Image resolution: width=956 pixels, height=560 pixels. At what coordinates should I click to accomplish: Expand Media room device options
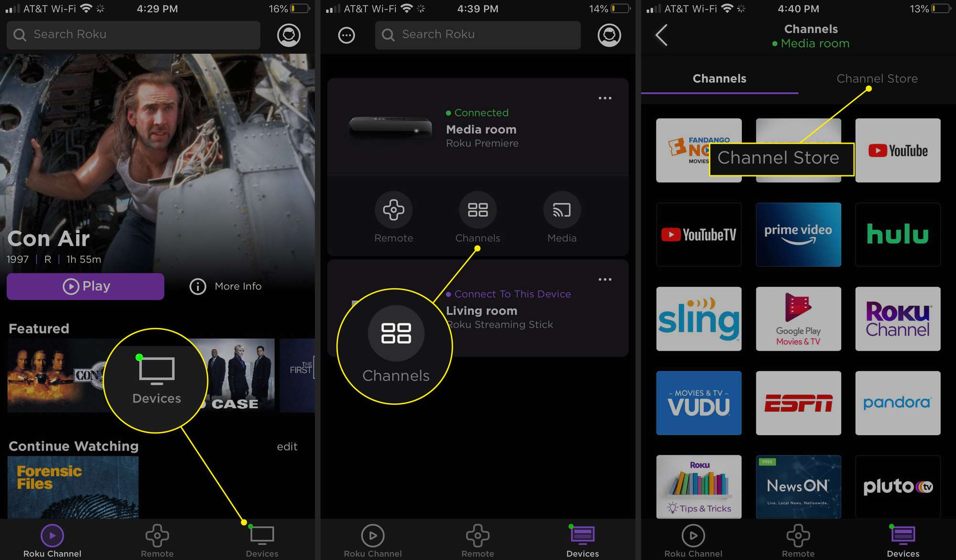click(x=604, y=98)
